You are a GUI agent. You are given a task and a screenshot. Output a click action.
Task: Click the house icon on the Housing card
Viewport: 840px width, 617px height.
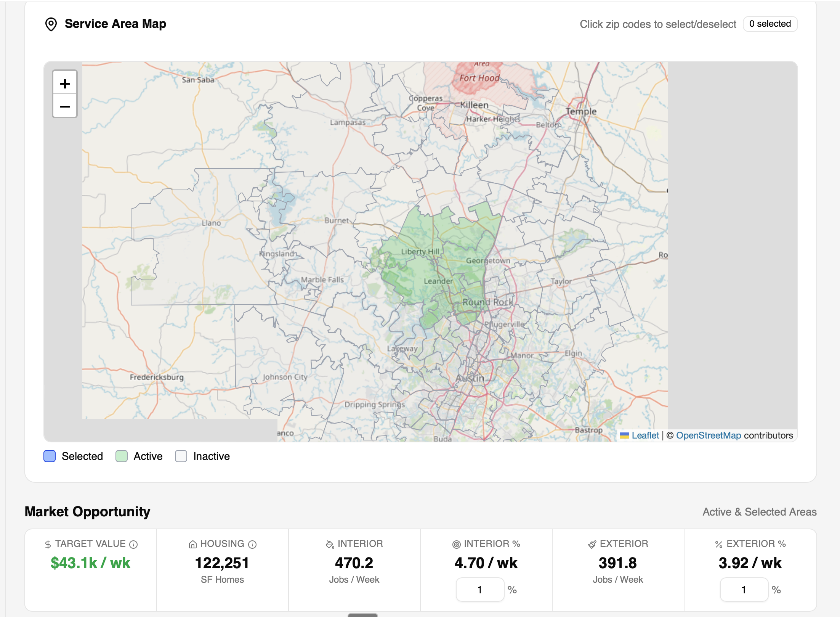tap(192, 544)
